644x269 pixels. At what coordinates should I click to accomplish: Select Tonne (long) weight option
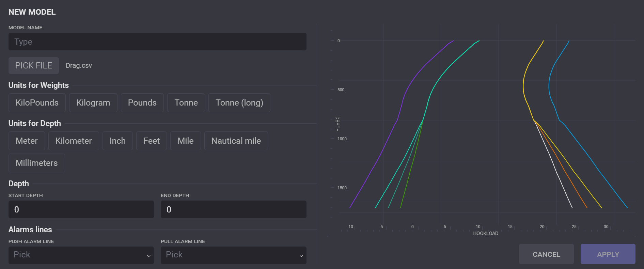click(x=239, y=103)
